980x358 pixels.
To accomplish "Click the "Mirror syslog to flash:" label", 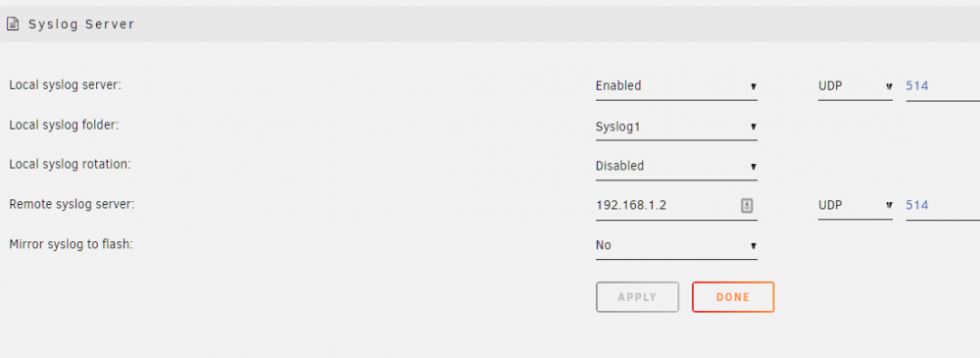I will pyautogui.click(x=72, y=244).
